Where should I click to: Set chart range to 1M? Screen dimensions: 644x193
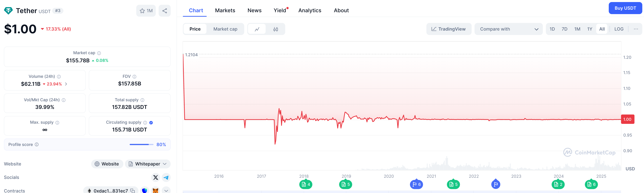tap(577, 29)
